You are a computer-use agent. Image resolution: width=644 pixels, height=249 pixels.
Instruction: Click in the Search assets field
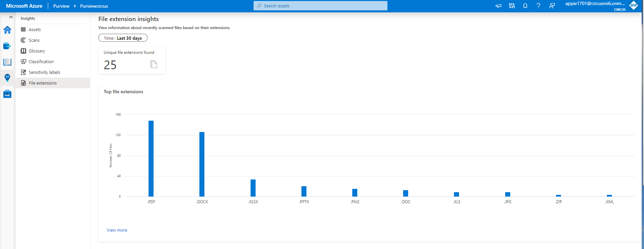tap(320, 6)
